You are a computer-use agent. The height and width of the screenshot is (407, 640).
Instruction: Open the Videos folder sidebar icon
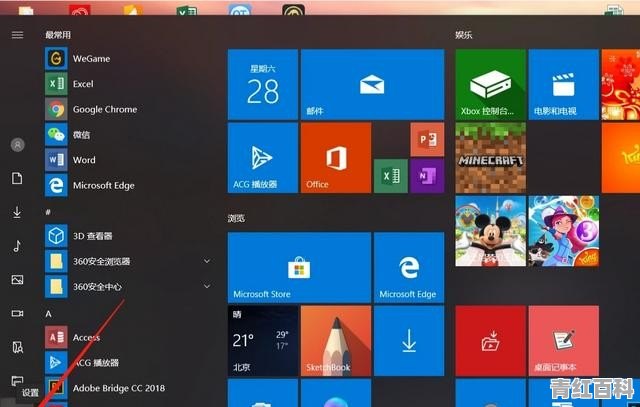coord(17,313)
